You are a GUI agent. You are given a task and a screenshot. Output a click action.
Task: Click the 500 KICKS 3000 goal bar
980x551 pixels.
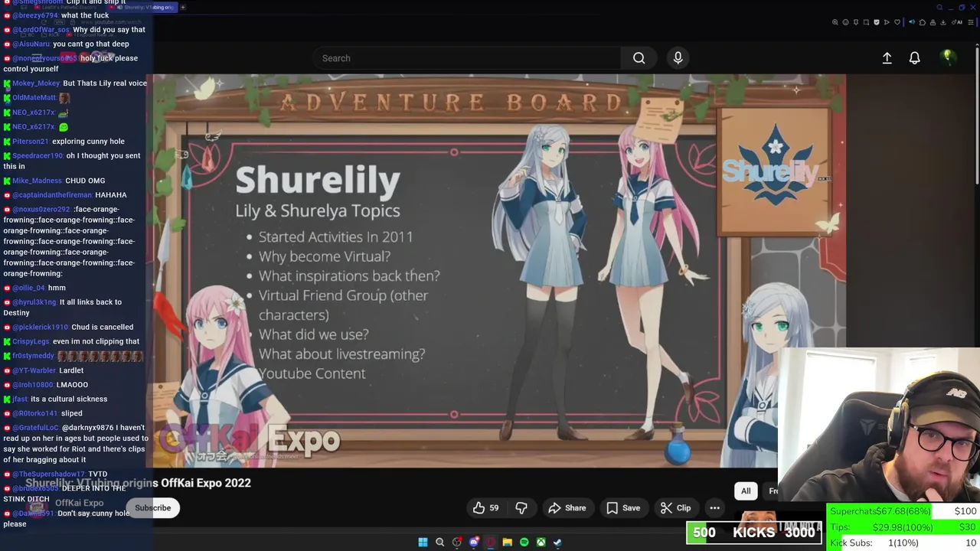pyautogui.click(x=754, y=533)
